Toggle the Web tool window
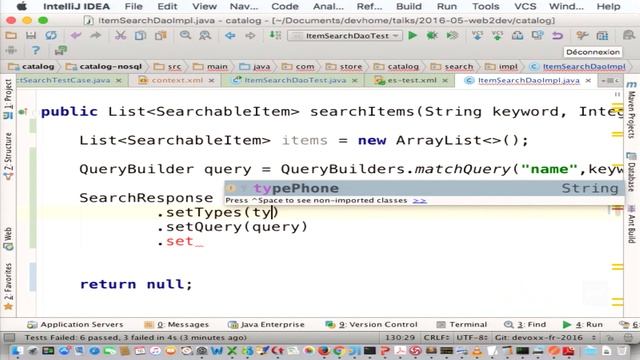Image resolution: width=640 pixels, height=360 pixels. tap(8, 238)
